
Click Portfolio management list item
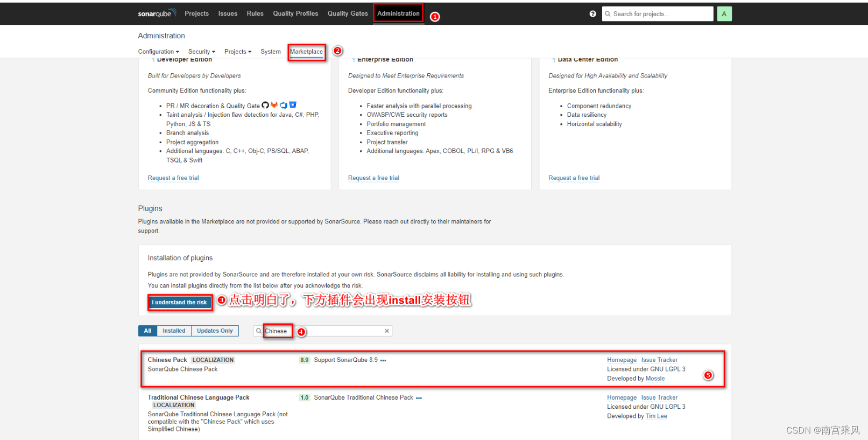point(396,124)
